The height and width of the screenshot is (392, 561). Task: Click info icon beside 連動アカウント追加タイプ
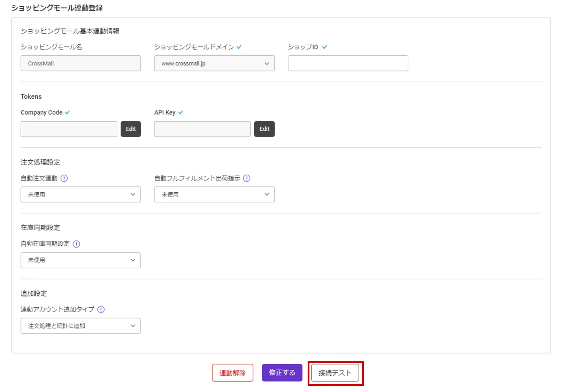(x=101, y=309)
